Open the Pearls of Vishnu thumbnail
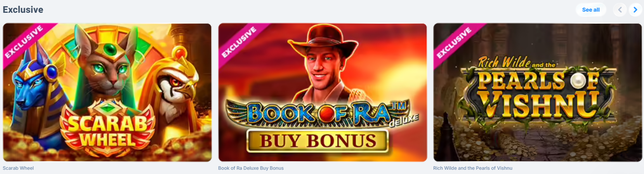Image resolution: width=644 pixels, height=174 pixels. pyautogui.click(x=538, y=93)
